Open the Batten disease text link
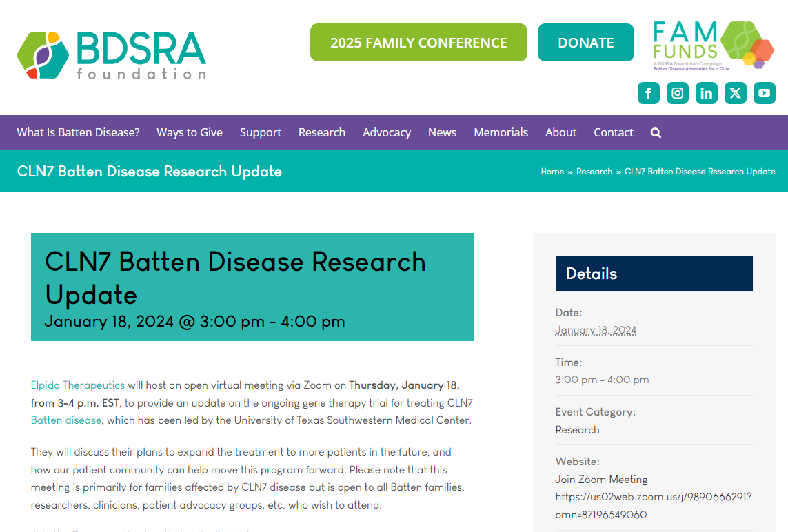The width and height of the screenshot is (788, 532). (x=66, y=420)
